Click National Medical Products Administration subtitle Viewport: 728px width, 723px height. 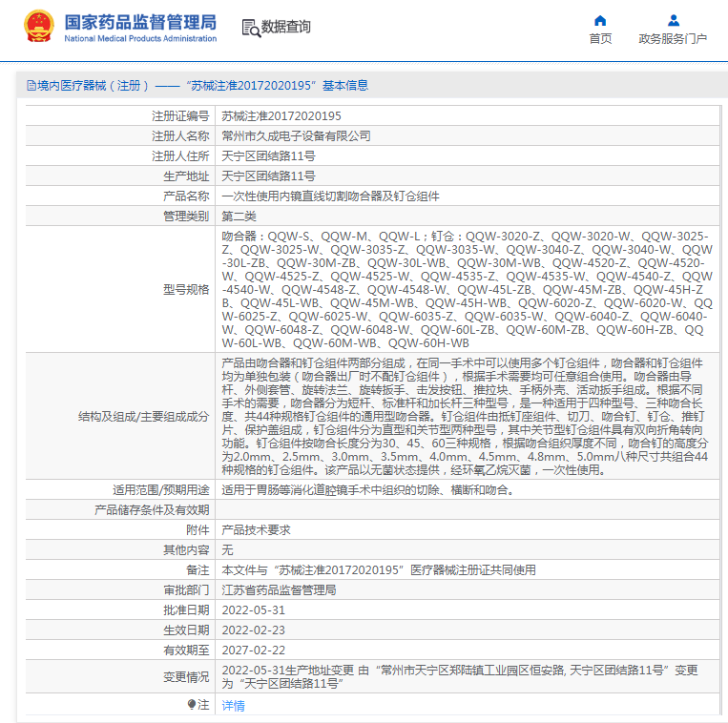coord(140,38)
